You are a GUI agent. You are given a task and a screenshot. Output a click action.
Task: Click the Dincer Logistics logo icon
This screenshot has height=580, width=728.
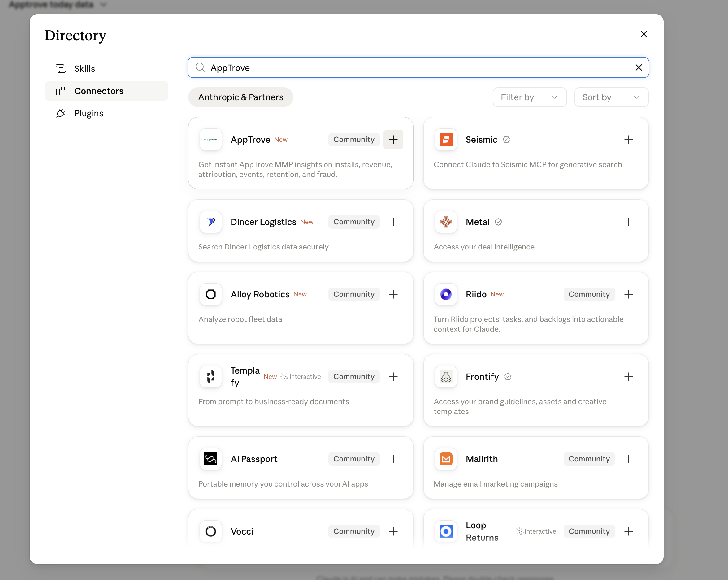pyautogui.click(x=211, y=222)
